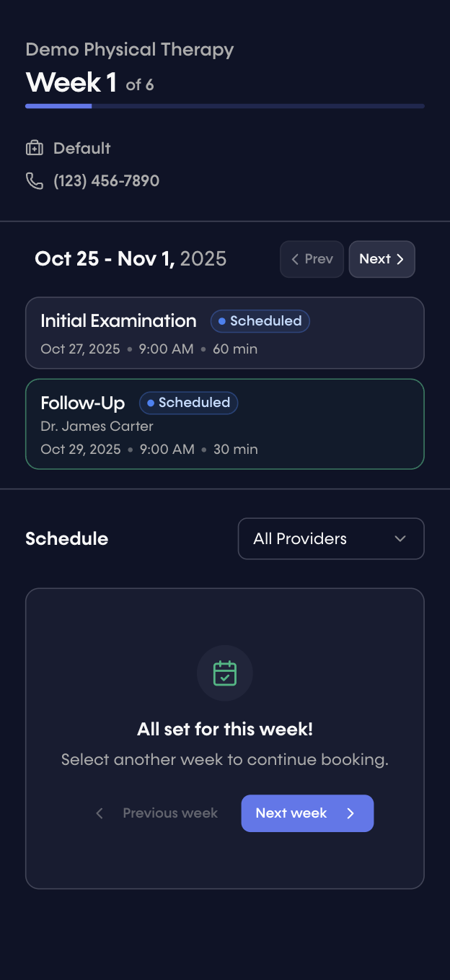Click the briefcase icon next to Default
Image resolution: width=450 pixels, height=980 pixels.
pyautogui.click(x=35, y=148)
